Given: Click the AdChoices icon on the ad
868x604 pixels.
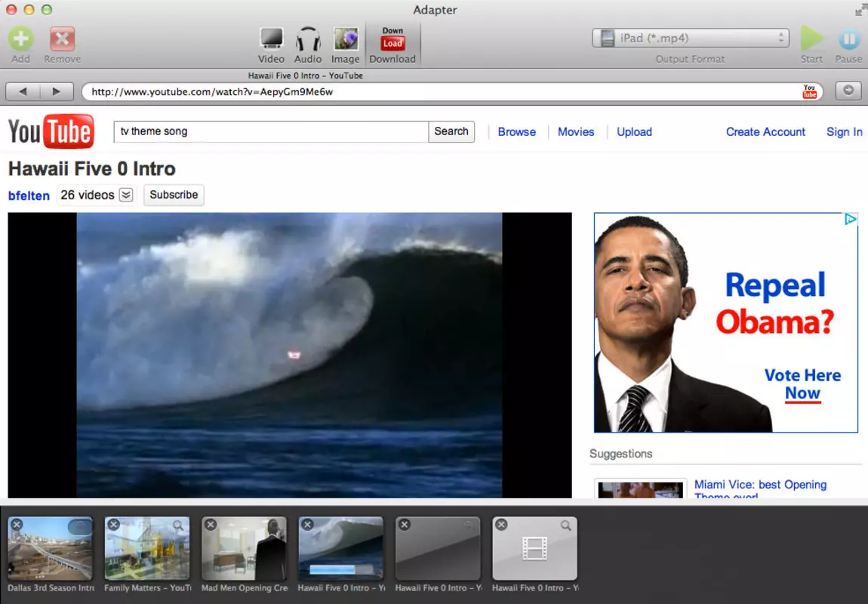Looking at the screenshot, I should [851, 219].
